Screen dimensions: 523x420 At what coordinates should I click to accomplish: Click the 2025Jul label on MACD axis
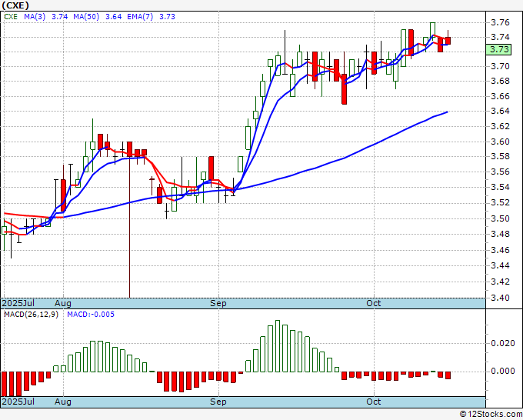[x=18, y=402]
